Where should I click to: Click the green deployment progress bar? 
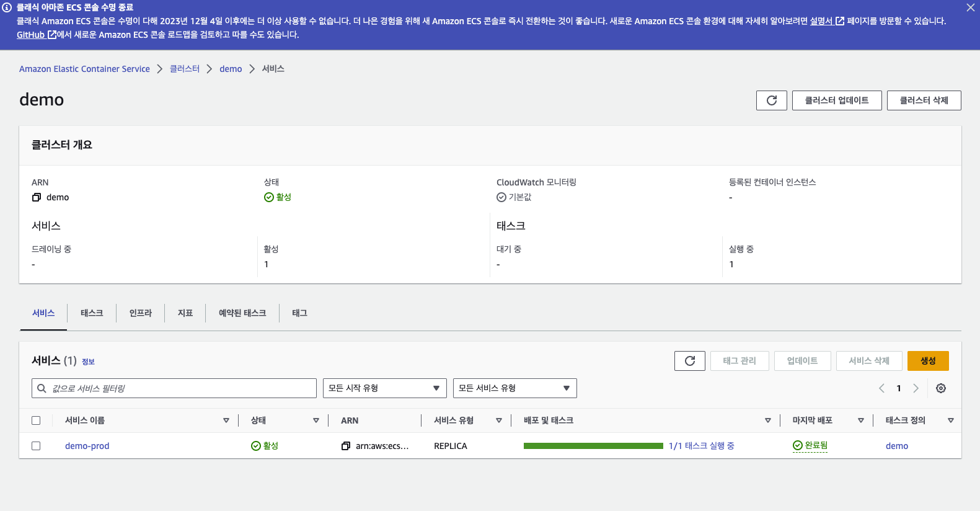[x=593, y=446]
